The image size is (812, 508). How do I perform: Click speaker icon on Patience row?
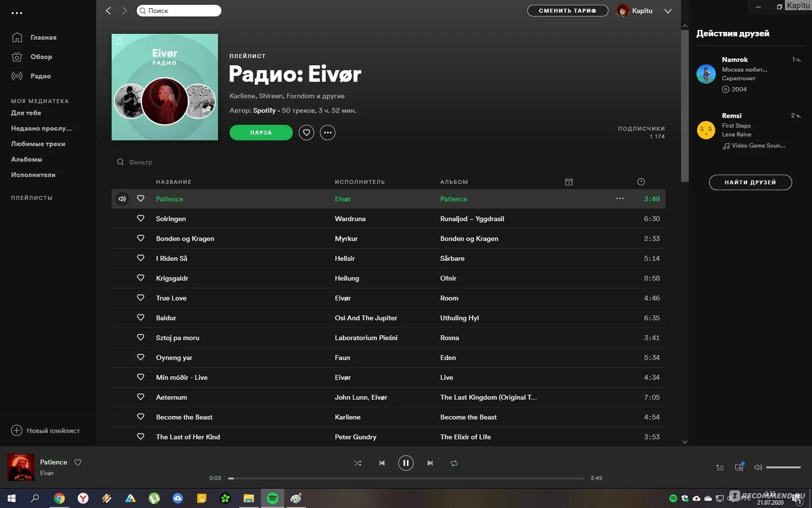122,199
